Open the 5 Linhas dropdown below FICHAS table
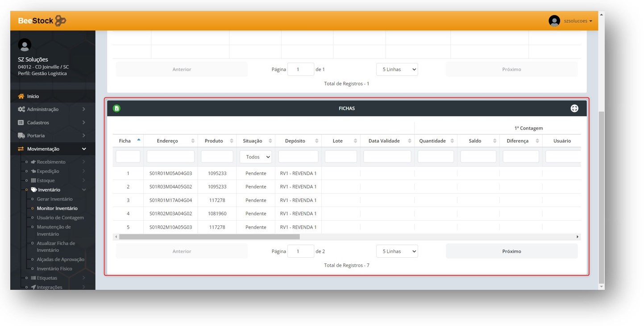 (x=397, y=251)
